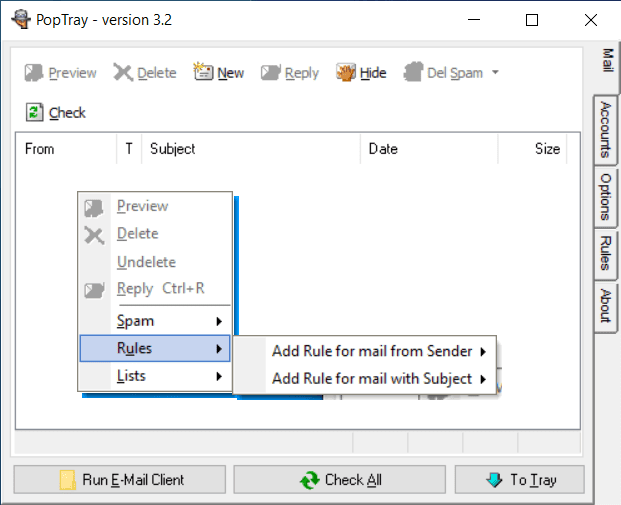This screenshot has width=621, height=505.
Task: Click the Del Spam toolbar icon
Action: (413, 72)
